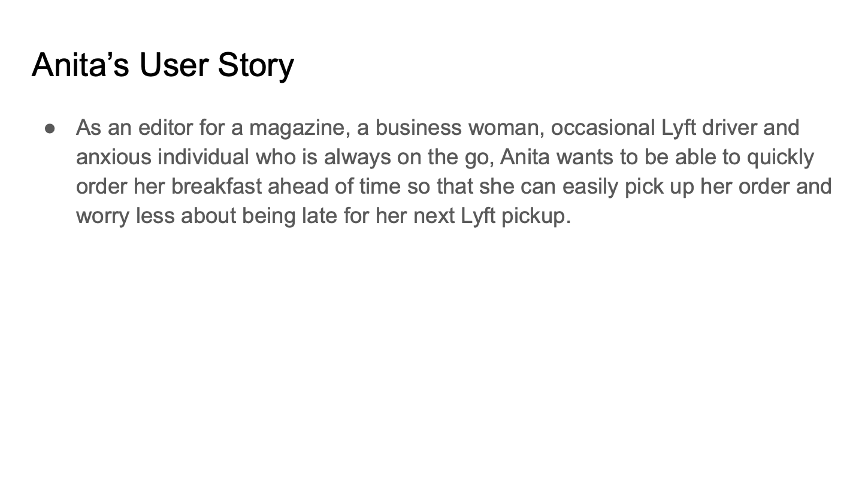This screenshot has height=497, width=868.
Task: Click the word "breakfast" in the third line
Action: pyautogui.click(x=217, y=186)
